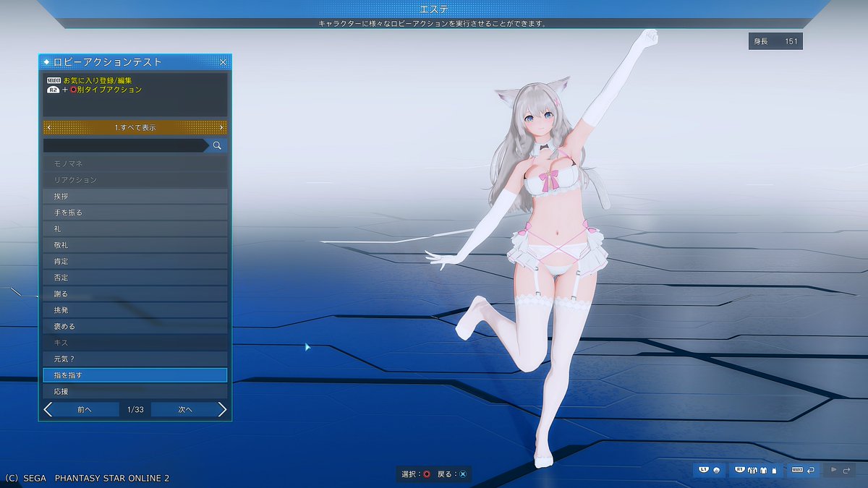Click into the lobby action search field

tap(126, 146)
